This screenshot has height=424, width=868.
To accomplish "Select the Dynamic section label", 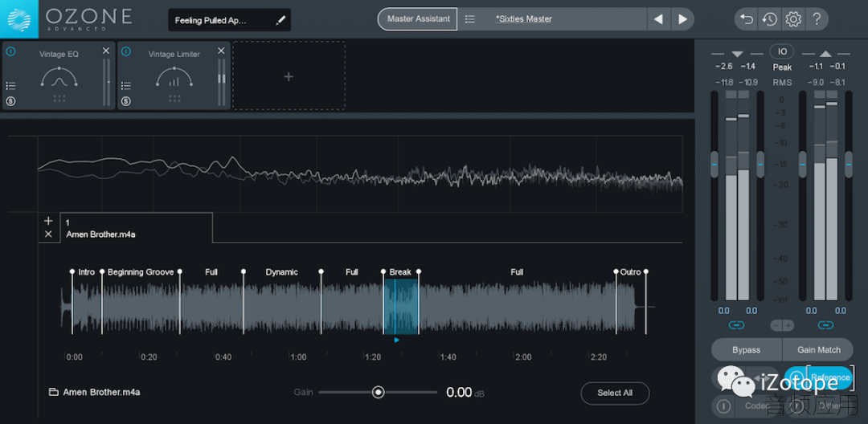I will coord(282,272).
